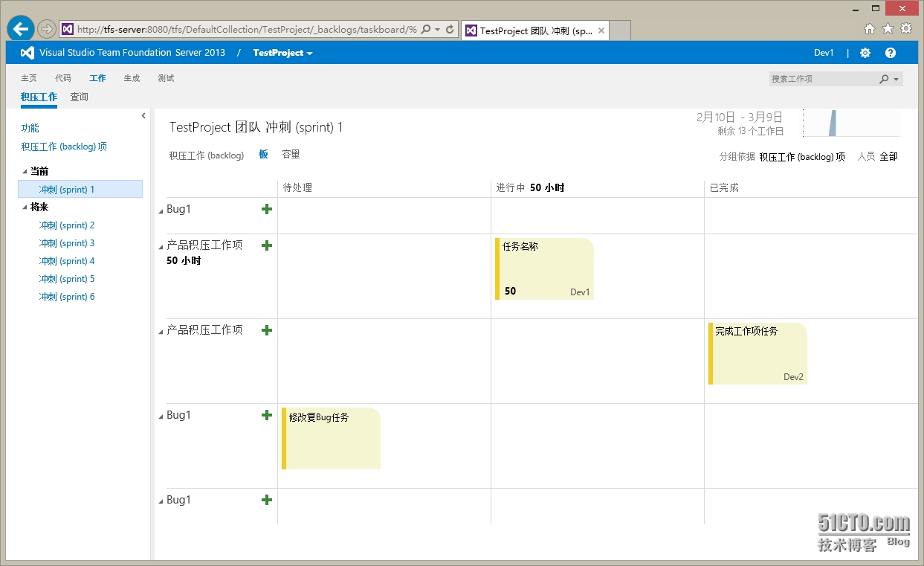Click the magnifier icon in address bar
The height and width of the screenshot is (566, 924).
[426, 30]
